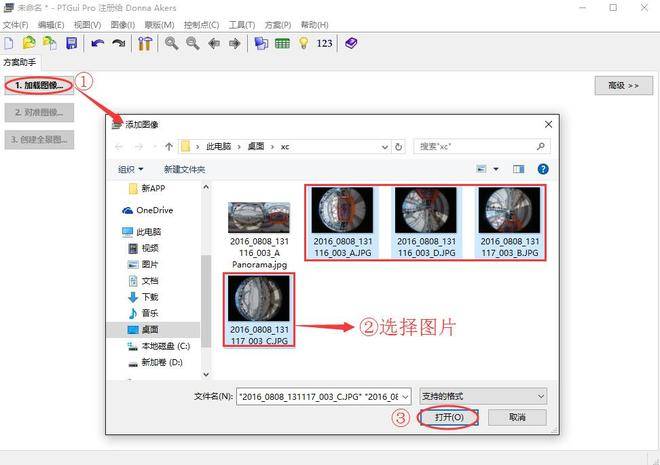This screenshot has width=660, height=465.
Task: Open the 支持的格式 file type dropdown
Action: coord(483,396)
